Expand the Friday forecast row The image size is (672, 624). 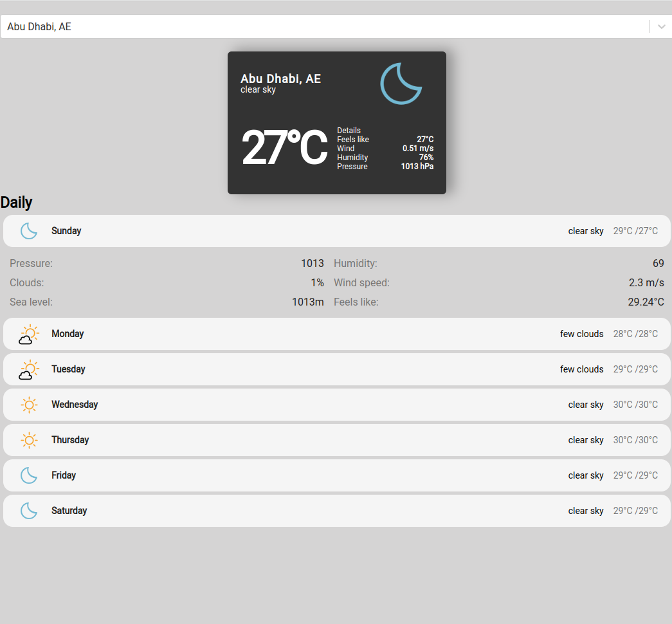pyautogui.click(x=336, y=475)
